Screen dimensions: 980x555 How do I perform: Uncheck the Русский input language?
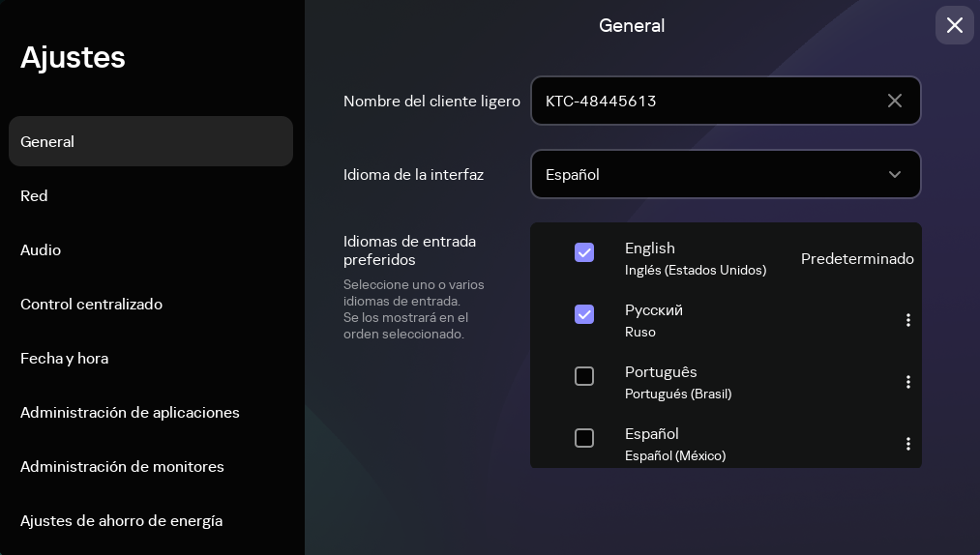(584, 314)
